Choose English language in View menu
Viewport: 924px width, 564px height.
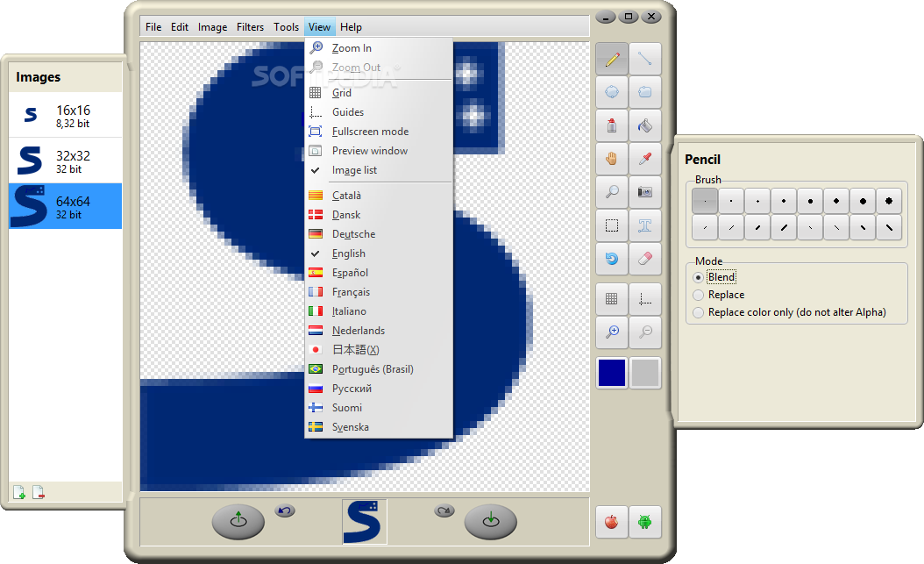click(x=379, y=253)
